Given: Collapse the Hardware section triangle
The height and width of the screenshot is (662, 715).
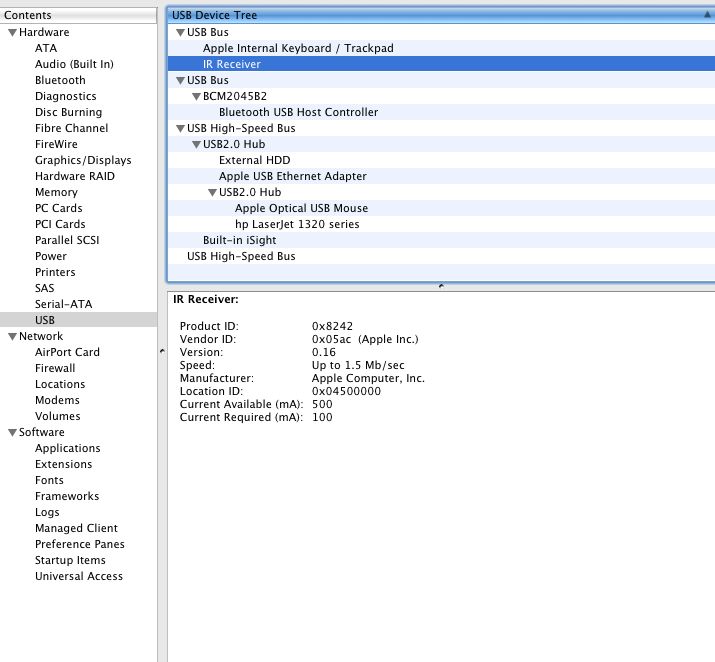Looking at the screenshot, I should (x=12, y=32).
